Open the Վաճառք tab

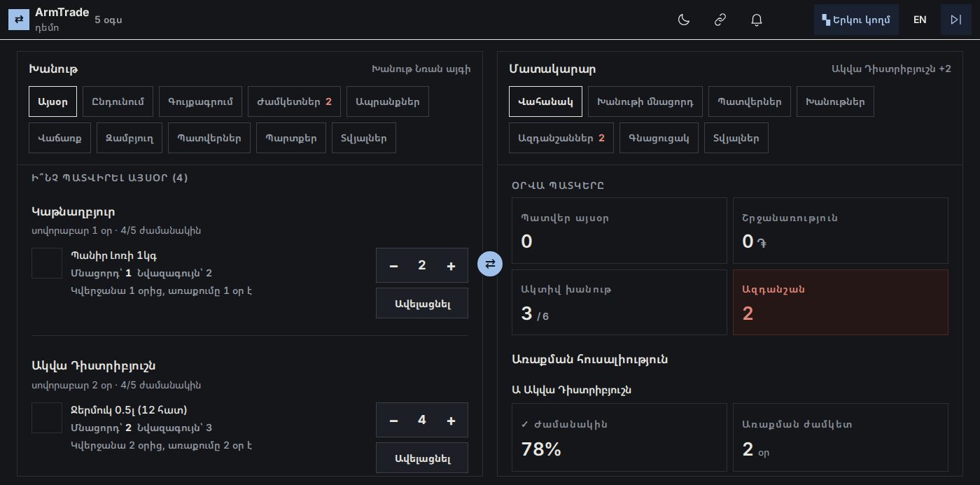click(59, 138)
